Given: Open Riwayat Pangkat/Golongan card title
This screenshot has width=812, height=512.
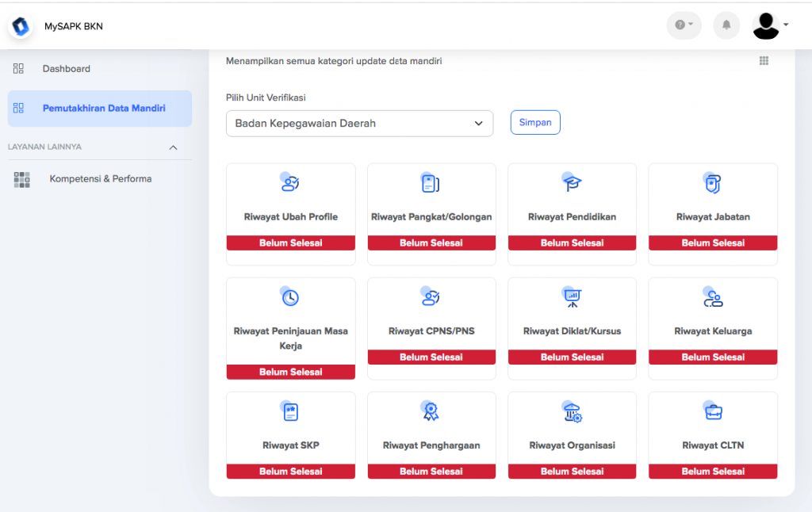Looking at the screenshot, I should 431,217.
